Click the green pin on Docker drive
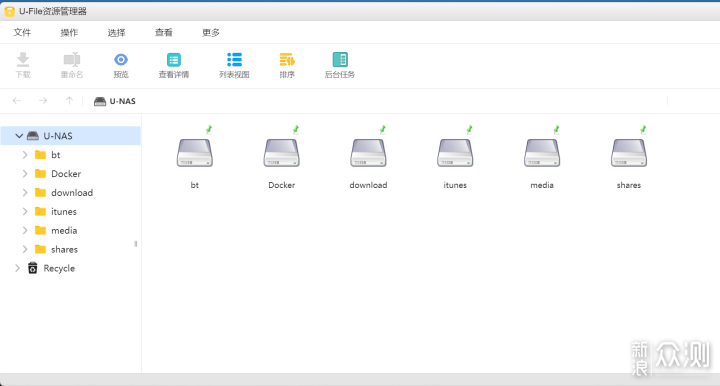The width and height of the screenshot is (720, 386). 296,129
